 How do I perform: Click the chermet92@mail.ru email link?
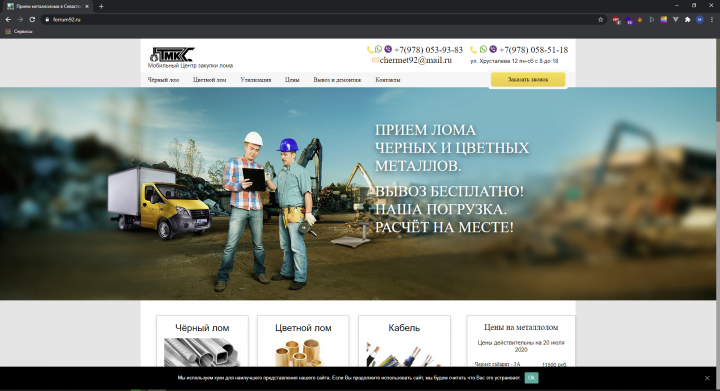click(x=416, y=60)
